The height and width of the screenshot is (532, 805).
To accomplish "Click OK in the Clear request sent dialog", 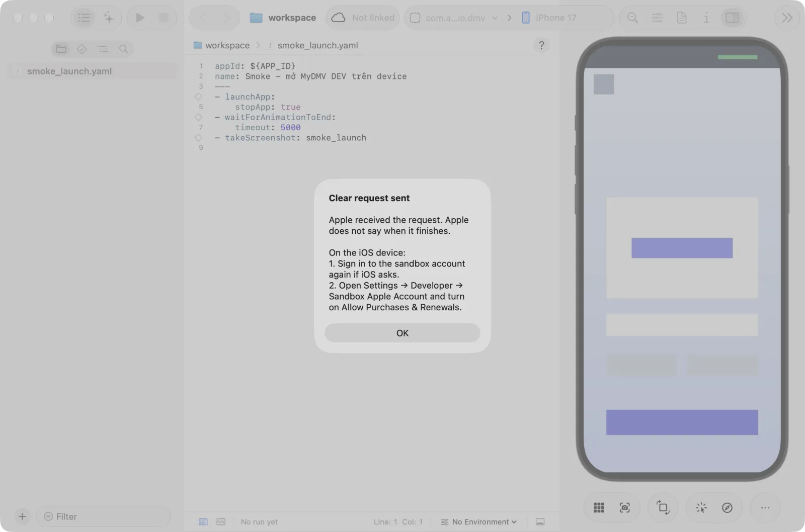I will coord(402,333).
